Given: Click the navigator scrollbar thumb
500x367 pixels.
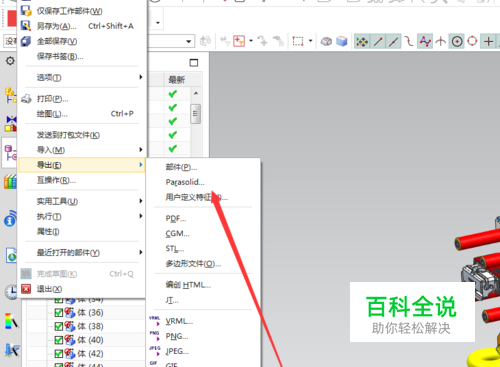Looking at the screenshot, I should [x=195, y=114].
